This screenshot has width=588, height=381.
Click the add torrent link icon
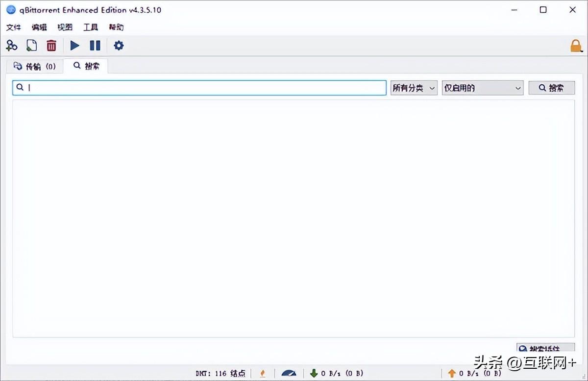12,46
